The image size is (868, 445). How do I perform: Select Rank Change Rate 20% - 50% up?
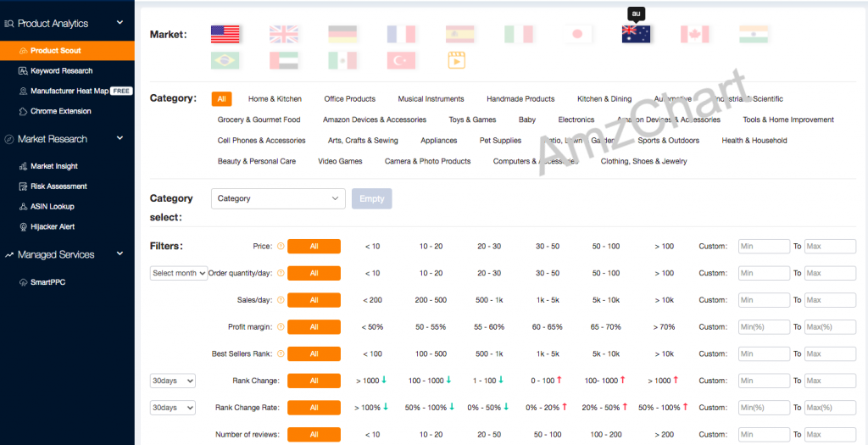point(605,408)
